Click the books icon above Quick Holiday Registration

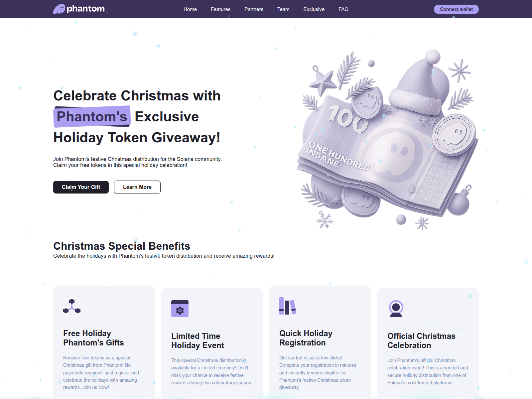click(288, 306)
